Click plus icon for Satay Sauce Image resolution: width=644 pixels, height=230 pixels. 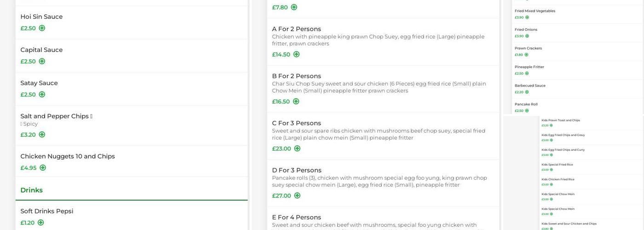point(42,94)
